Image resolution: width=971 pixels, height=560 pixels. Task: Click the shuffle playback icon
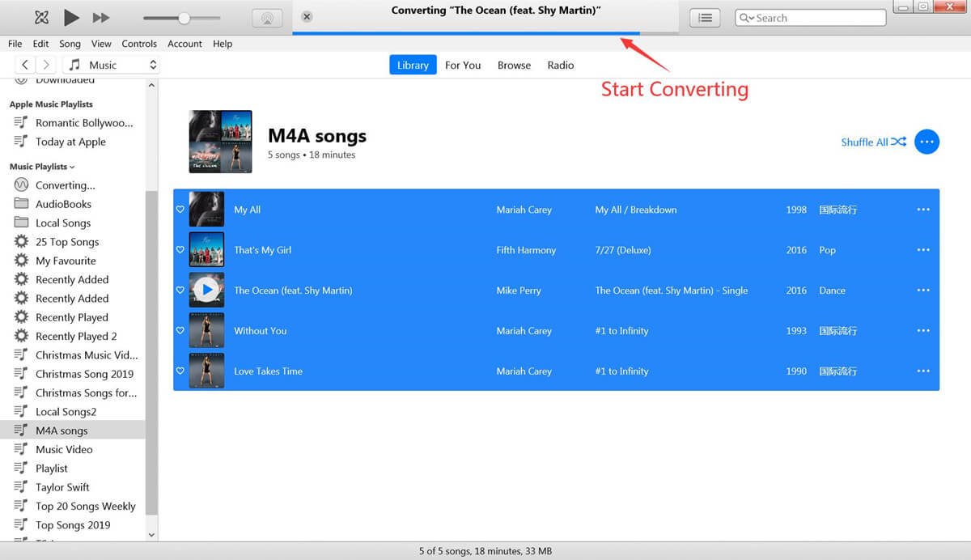42,17
